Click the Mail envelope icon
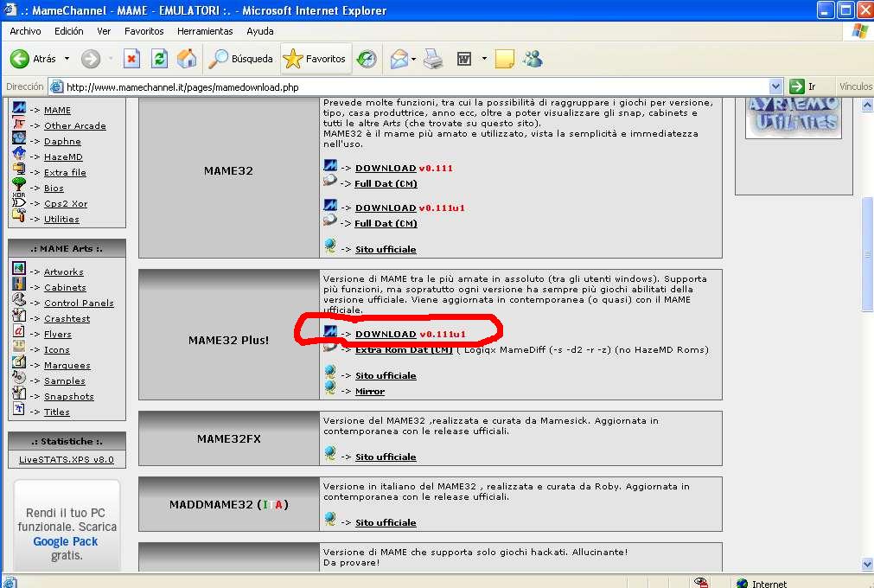Screen dimensions: 874x588 tap(399, 59)
